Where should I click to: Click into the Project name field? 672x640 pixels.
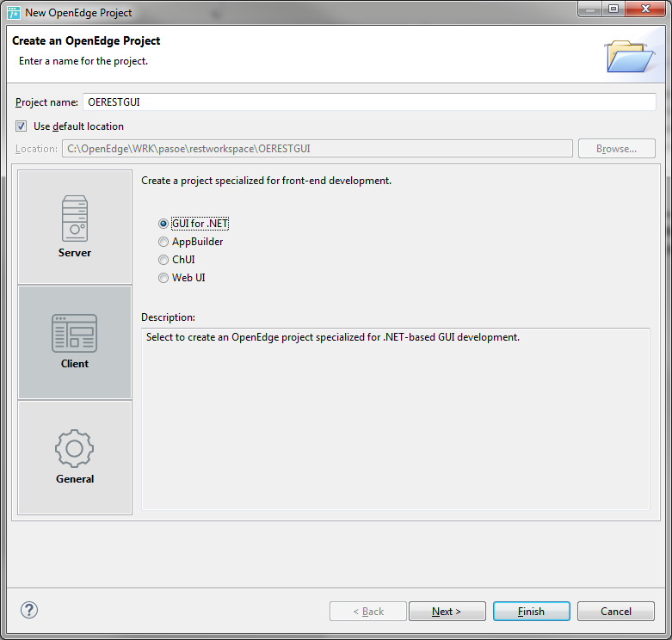tap(369, 102)
